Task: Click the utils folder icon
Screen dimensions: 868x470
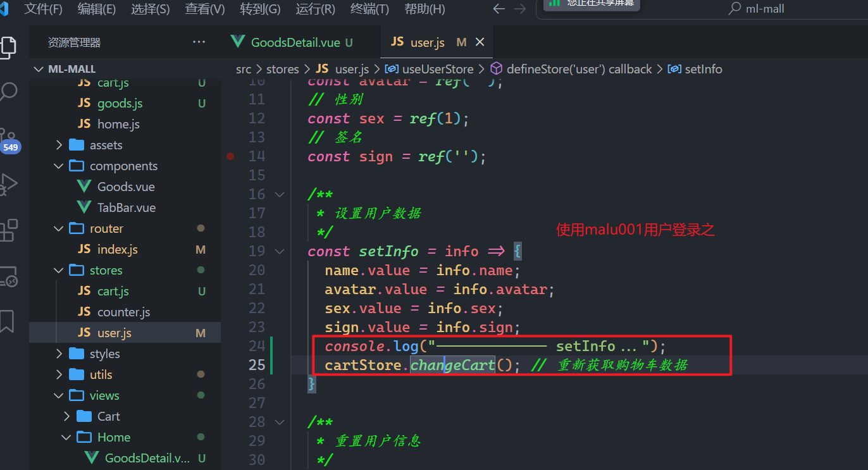Action: (x=77, y=374)
